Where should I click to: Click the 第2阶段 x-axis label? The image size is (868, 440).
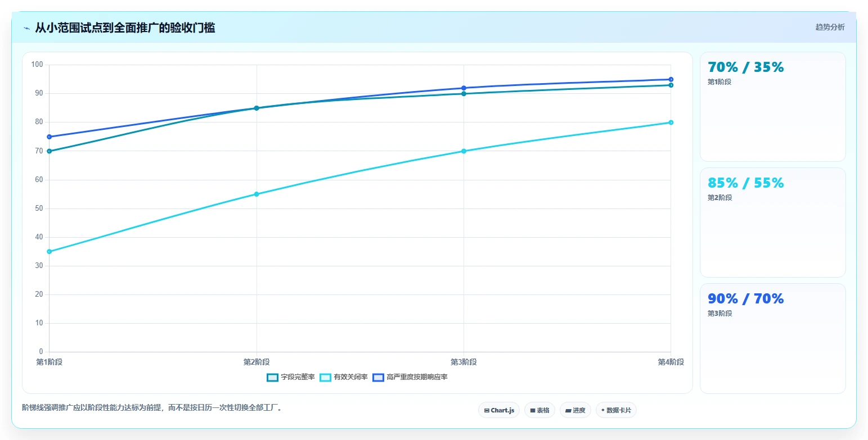(x=257, y=362)
